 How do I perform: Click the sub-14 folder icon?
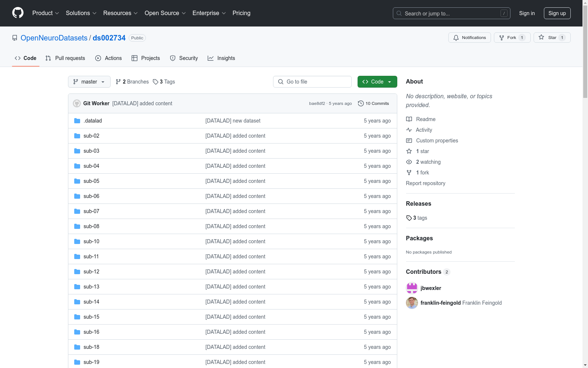pyautogui.click(x=77, y=302)
